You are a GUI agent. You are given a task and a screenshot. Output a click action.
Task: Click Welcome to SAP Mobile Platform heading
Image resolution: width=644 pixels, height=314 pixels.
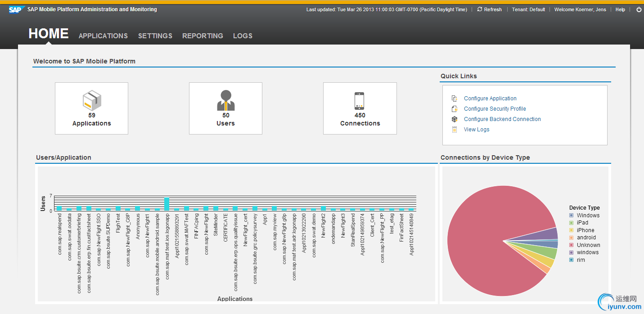coord(84,61)
